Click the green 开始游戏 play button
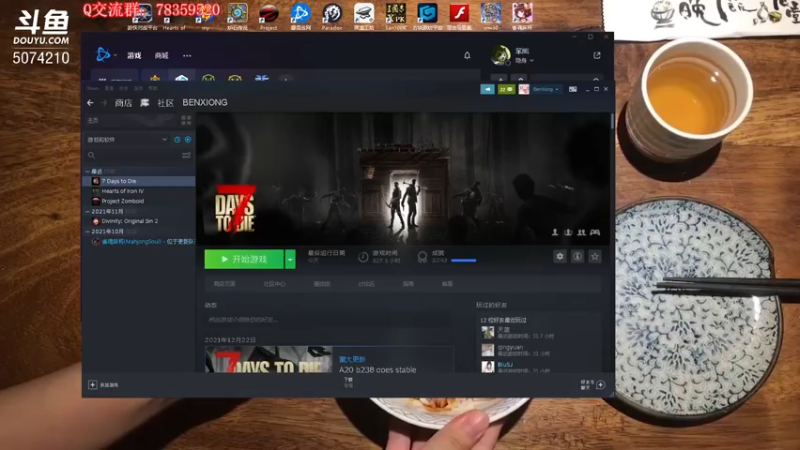The height and width of the screenshot is (450, 800). [244, 259]
